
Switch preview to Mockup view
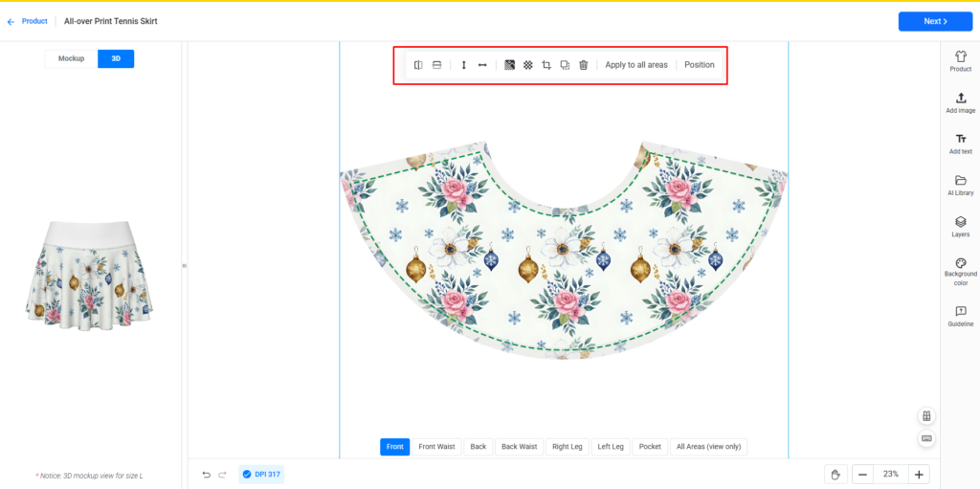coord(71,58)
